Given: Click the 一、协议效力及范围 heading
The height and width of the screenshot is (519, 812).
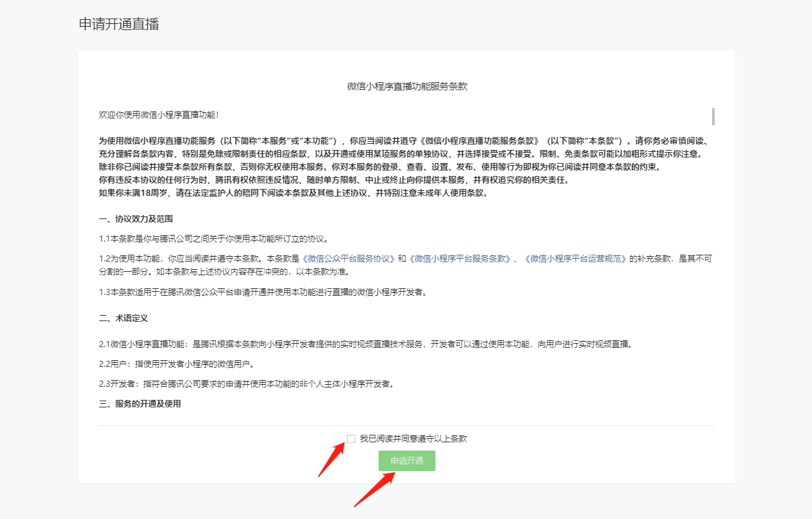Looking at the screenshot, I should pyautogui.click(x=136, y=219).
